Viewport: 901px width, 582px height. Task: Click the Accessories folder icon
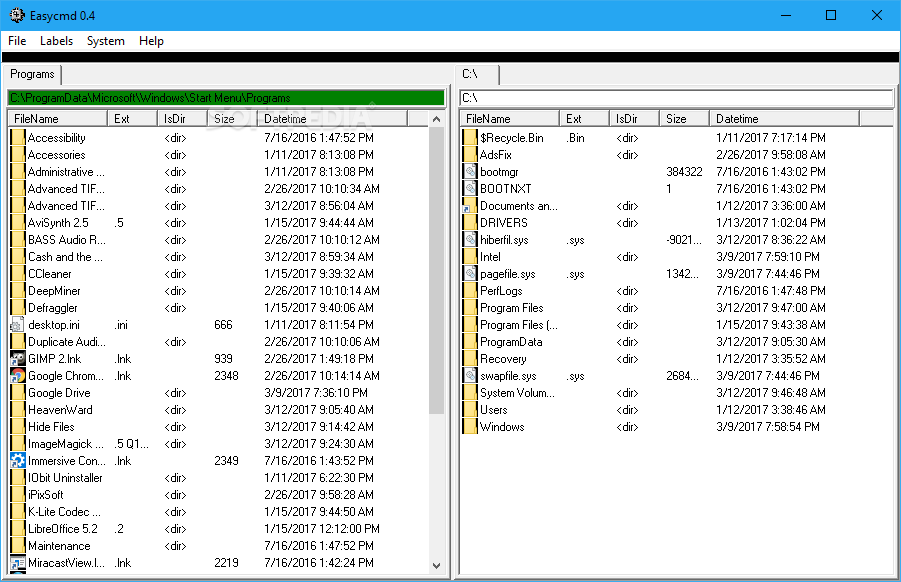coord(18,155)
